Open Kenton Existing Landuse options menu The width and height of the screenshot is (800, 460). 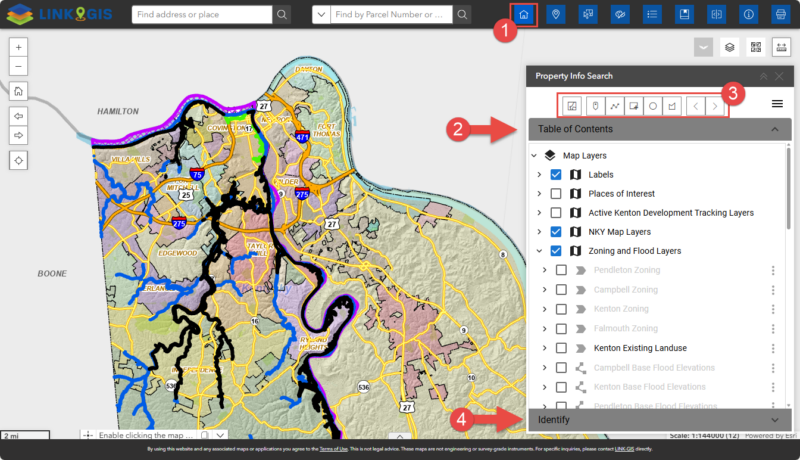[x=773, y=348]
